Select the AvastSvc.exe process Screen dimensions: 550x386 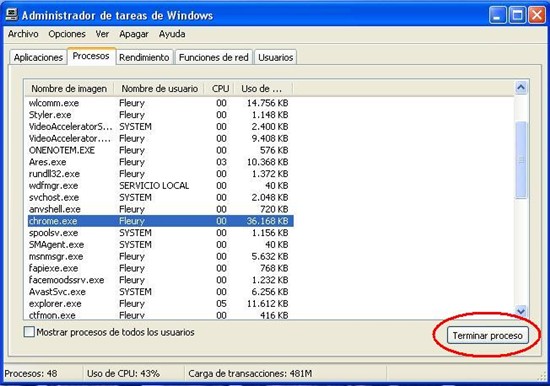[161, 292]
